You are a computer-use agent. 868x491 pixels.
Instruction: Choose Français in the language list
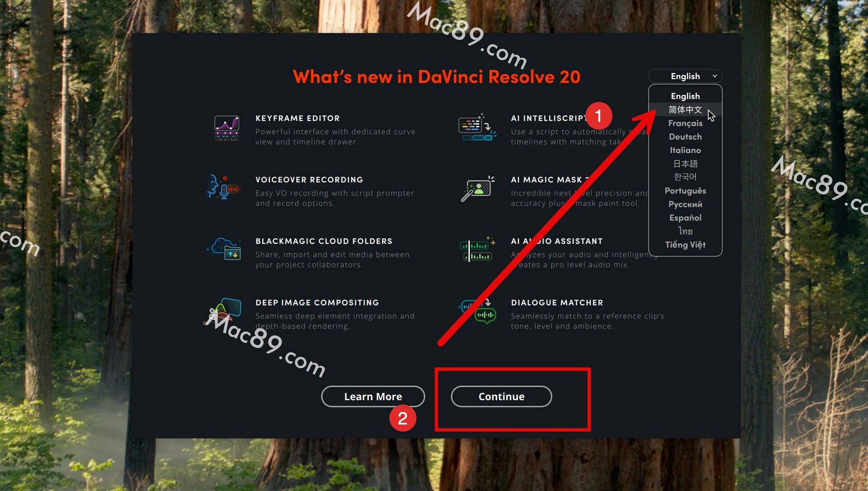point(685,123)
